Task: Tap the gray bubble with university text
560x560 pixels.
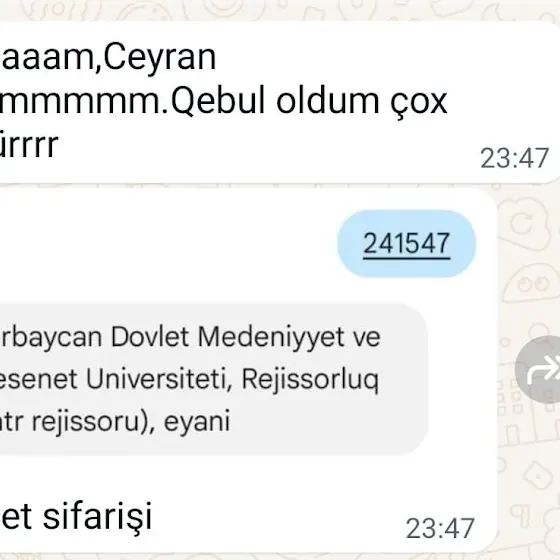Action: [x=213, y=379]
